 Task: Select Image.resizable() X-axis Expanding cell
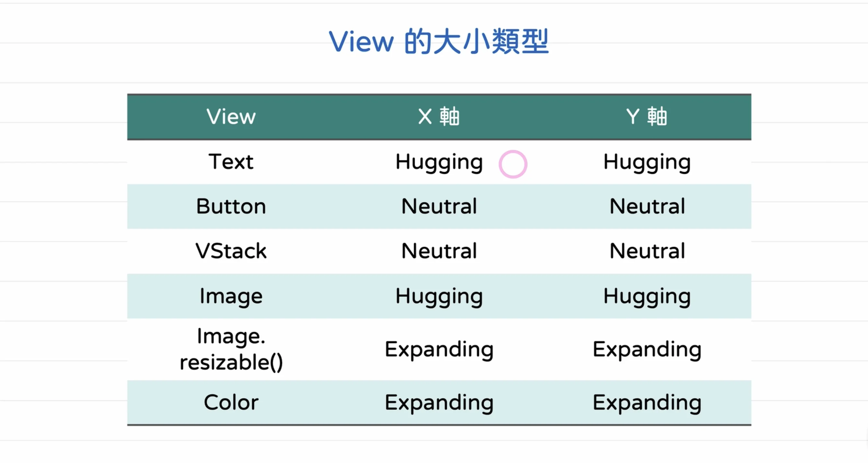point(439,349)
